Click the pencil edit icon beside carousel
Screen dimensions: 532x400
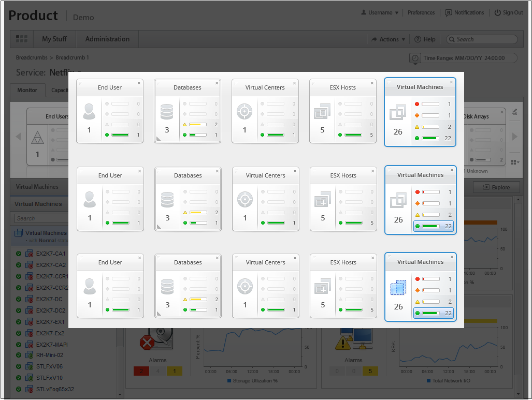click(x=514, y=112)
